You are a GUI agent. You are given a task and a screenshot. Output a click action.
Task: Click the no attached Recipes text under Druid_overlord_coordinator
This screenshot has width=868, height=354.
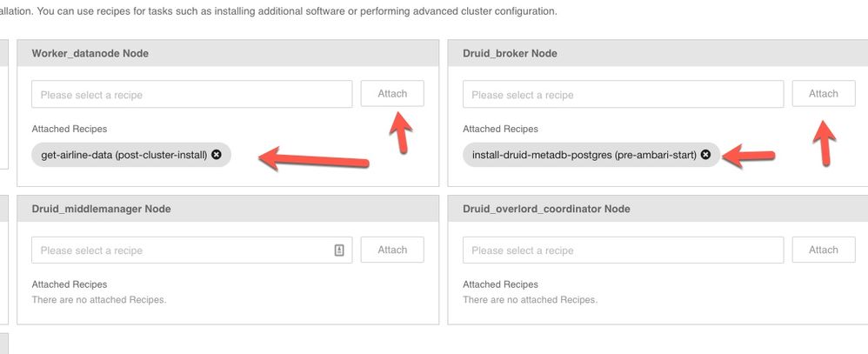[530, 300]
